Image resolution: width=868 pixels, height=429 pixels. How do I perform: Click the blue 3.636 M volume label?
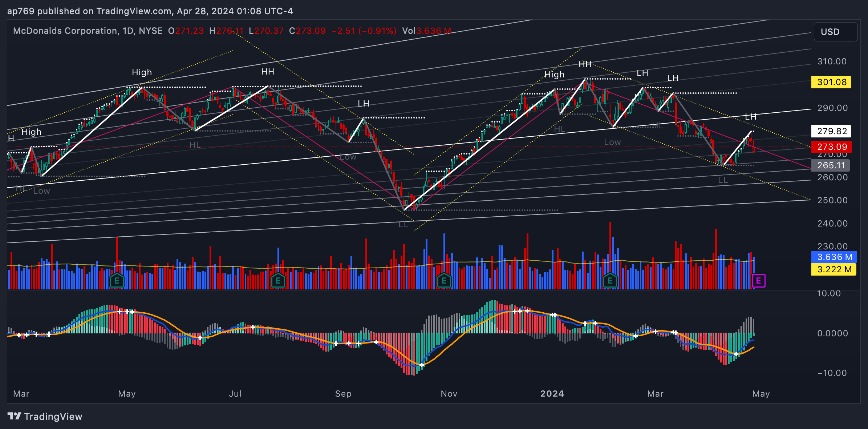pos(834,257)
